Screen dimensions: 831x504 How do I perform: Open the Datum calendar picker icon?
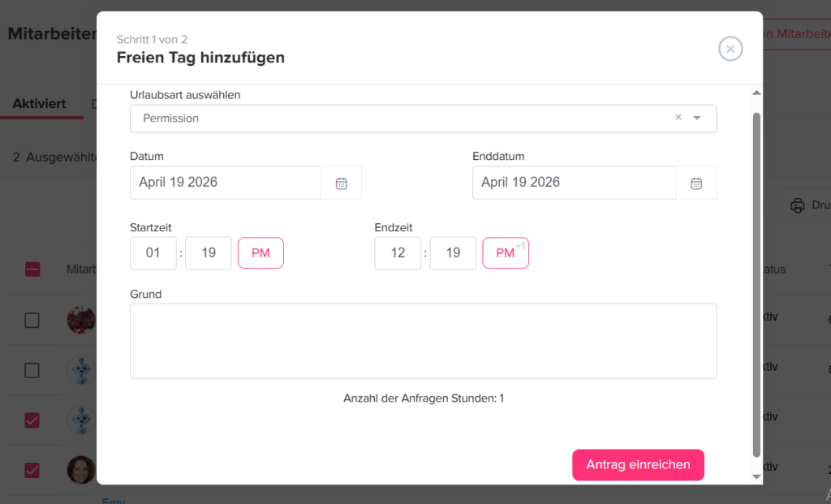pos(341,183)
